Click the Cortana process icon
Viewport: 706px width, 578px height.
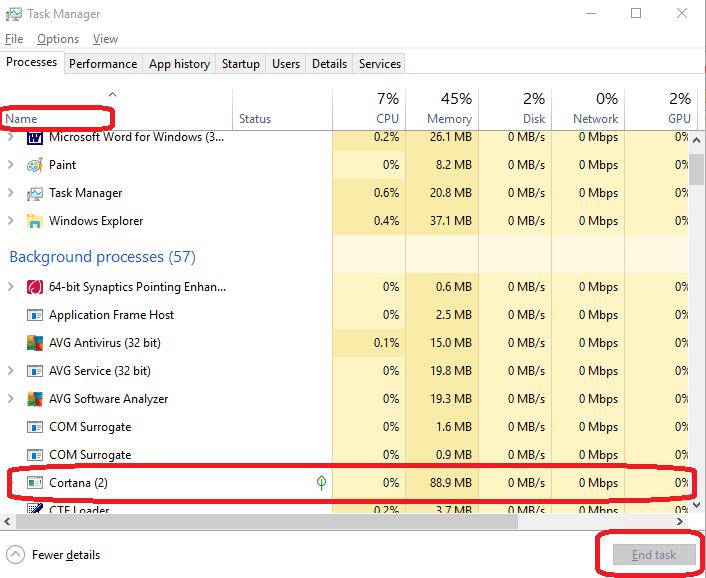(35, 483)
